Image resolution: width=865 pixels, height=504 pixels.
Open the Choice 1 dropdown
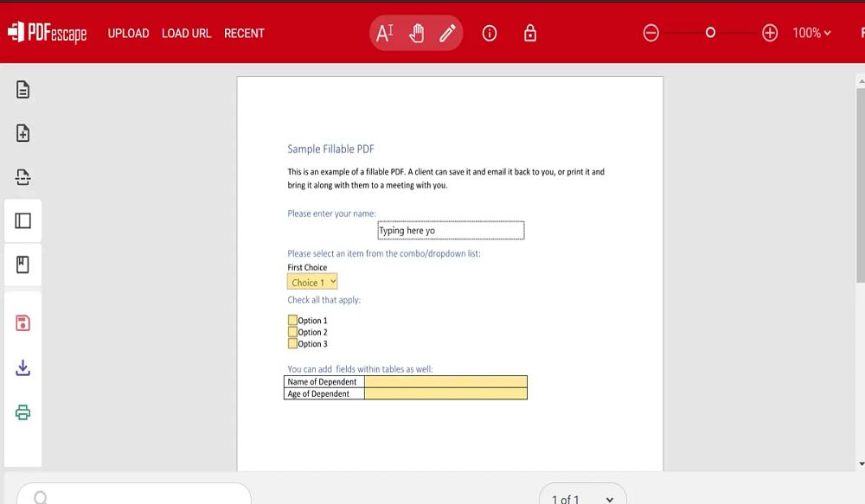click(x=311, y=282)
